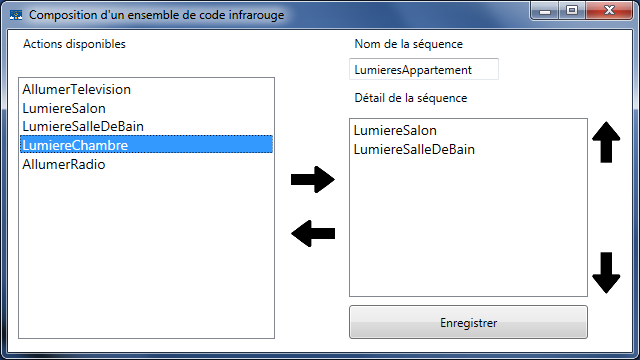Maximize the composition window
Image resolution: width=640 pixels, height=360 pixels.
point(572,11)
